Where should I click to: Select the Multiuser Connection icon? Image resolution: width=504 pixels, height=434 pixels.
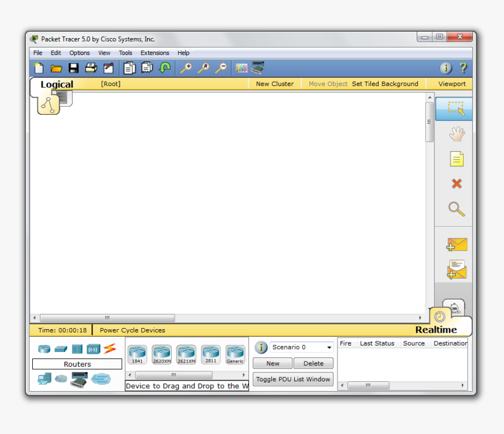pyautogui.click(x=101, y=379)
